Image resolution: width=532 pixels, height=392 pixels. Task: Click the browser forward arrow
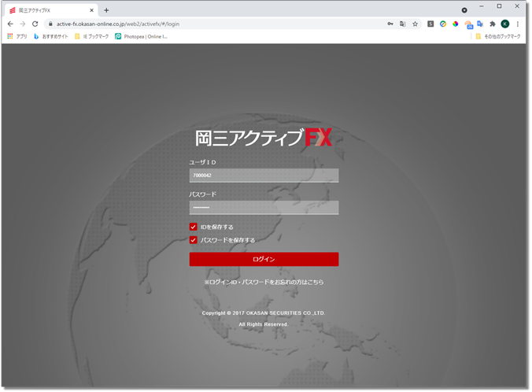coord(22,24)
